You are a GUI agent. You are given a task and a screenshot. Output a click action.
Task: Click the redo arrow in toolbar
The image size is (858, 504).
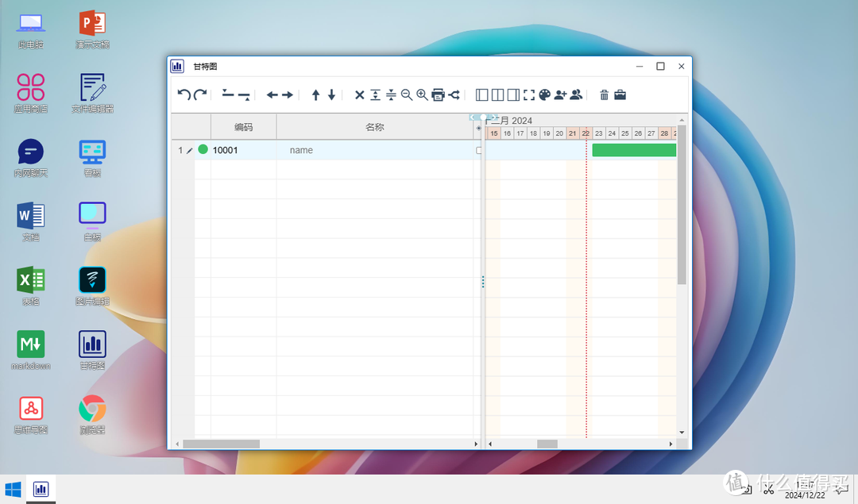click(x=200, y=95)
